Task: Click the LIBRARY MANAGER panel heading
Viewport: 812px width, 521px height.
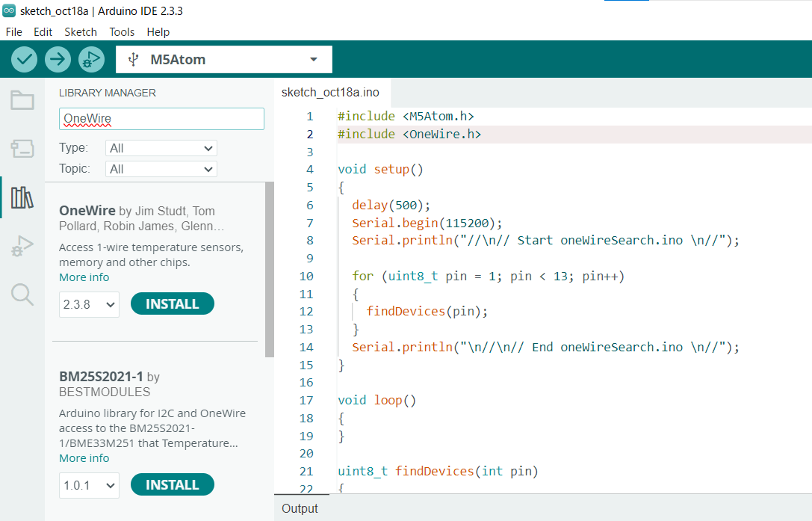Action: [108, 93]
